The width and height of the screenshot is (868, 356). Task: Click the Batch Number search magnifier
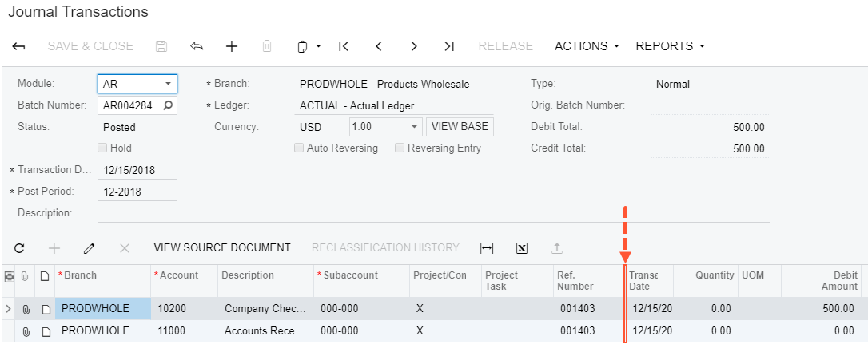(x=168, y=105)
